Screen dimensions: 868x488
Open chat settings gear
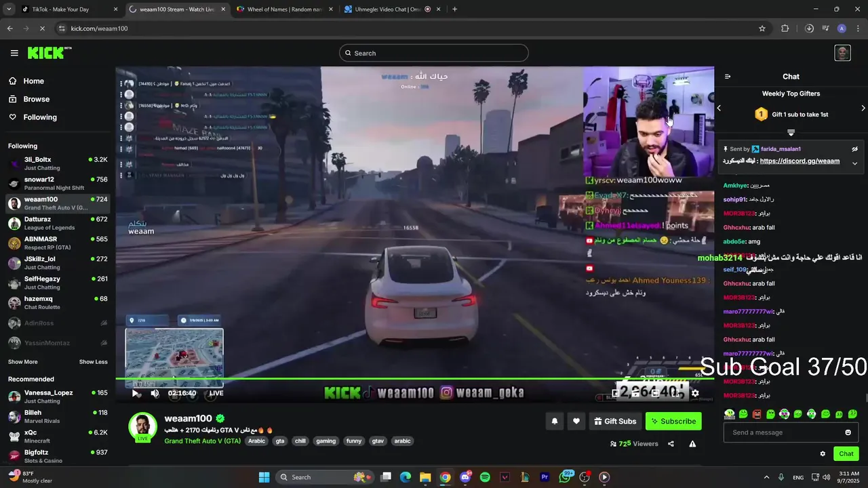click(x=823, y=454)
